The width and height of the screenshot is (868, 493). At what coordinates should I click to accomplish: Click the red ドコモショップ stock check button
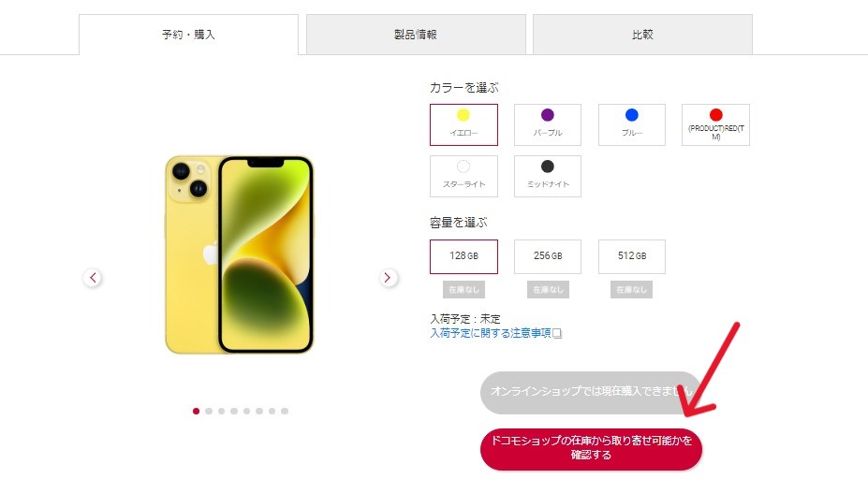coord(591,449)
